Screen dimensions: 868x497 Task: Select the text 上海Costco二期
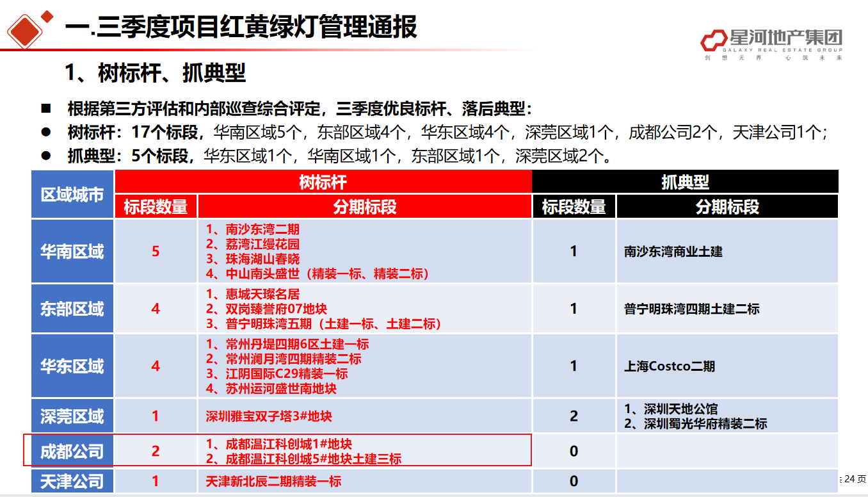click(x=670, y=366)
